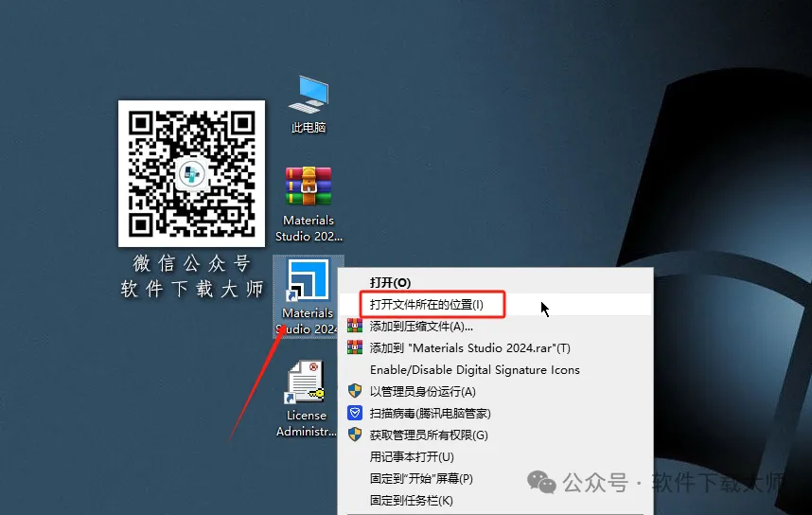Click WinRAR icon beside 添加到 Materials Studio 2024.rar

click(x=355, y=347)
